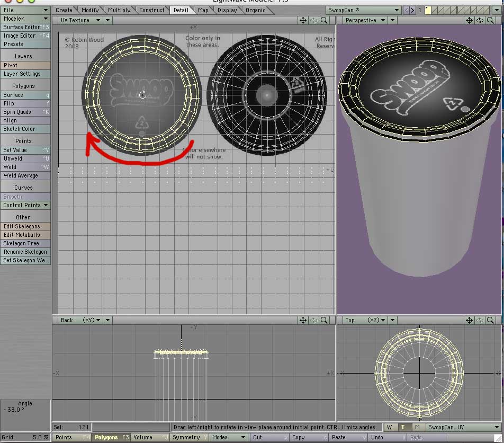Click the zoom magnifier in the Back (XY) viewport
This screenshot has width=504, height=443.
325,320
